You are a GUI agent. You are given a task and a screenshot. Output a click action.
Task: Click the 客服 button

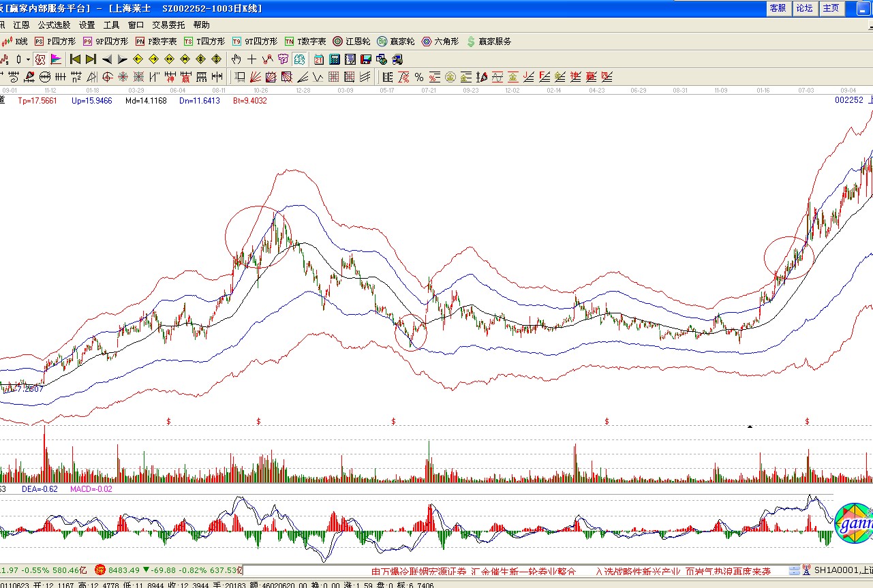pos(778,8)
